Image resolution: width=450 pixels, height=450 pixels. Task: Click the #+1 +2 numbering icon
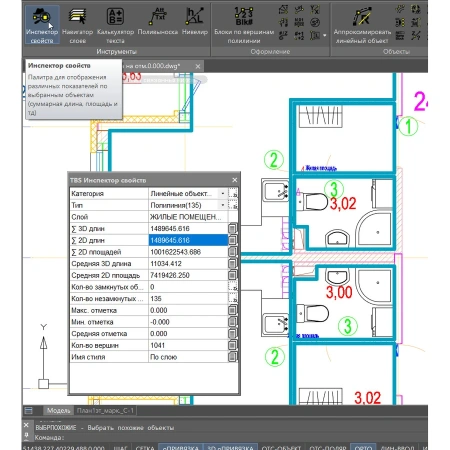coord(299,35)
